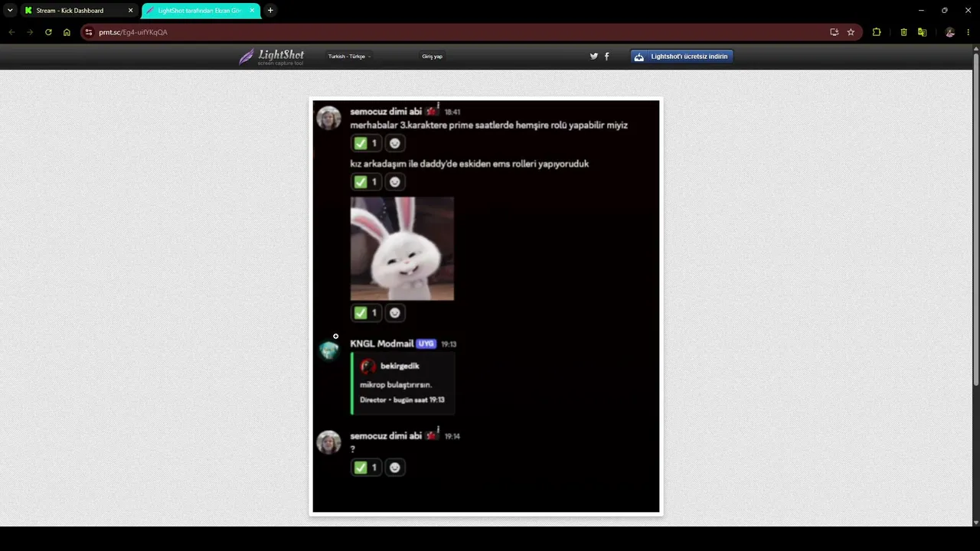Open the Chrome profile avatar
This screenshot has width=980, height=551.
pos(949,32)
